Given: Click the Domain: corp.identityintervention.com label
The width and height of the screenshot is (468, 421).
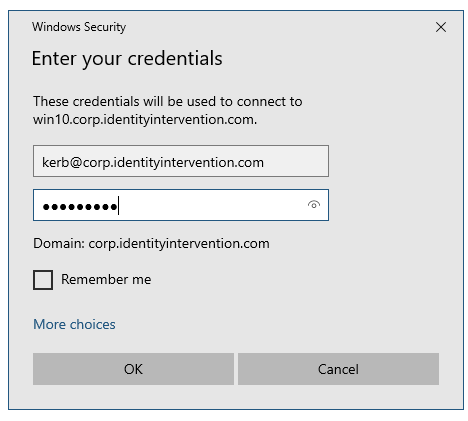Looking at the screenshot, I should pyautogui.click(x=151, y=244).
